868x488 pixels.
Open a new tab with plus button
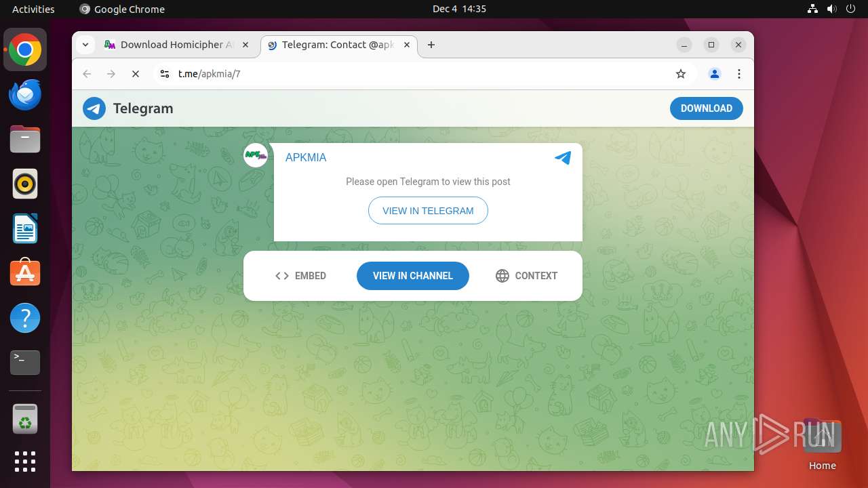click(x=431, y=45)
